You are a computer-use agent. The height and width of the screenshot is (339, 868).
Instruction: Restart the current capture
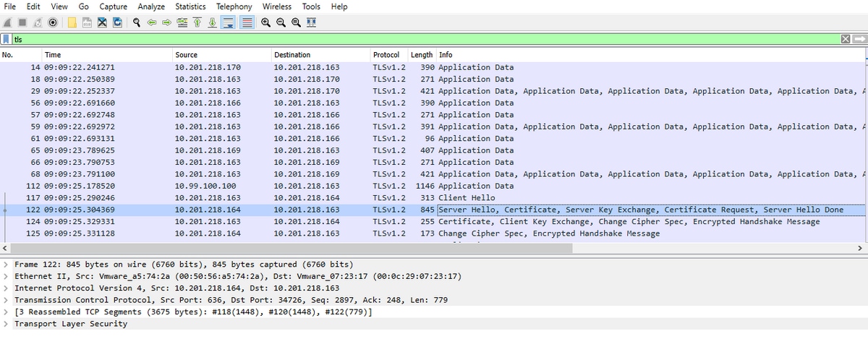[37, 22]
